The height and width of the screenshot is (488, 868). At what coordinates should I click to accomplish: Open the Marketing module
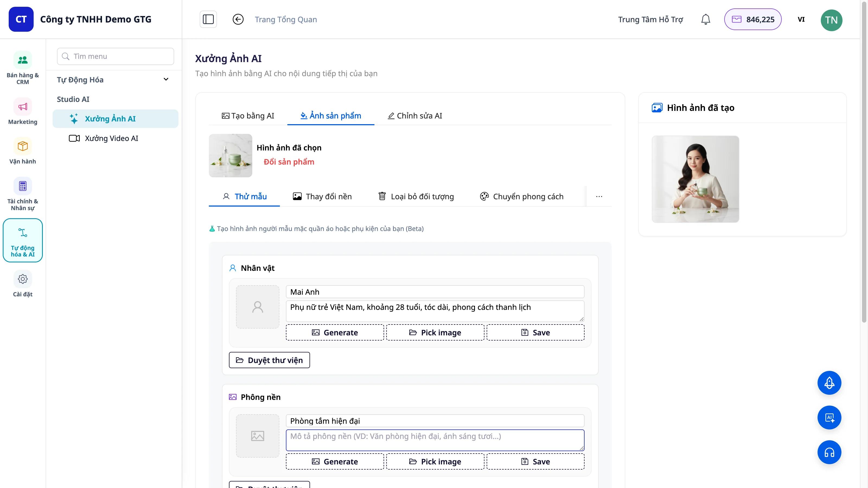[x=23, y=111]
